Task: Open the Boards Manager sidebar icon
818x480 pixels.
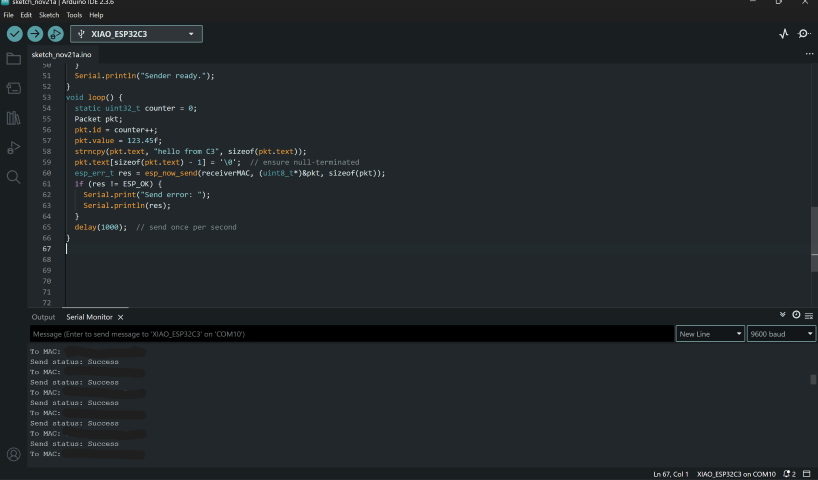Action: [x=13, y=89]
